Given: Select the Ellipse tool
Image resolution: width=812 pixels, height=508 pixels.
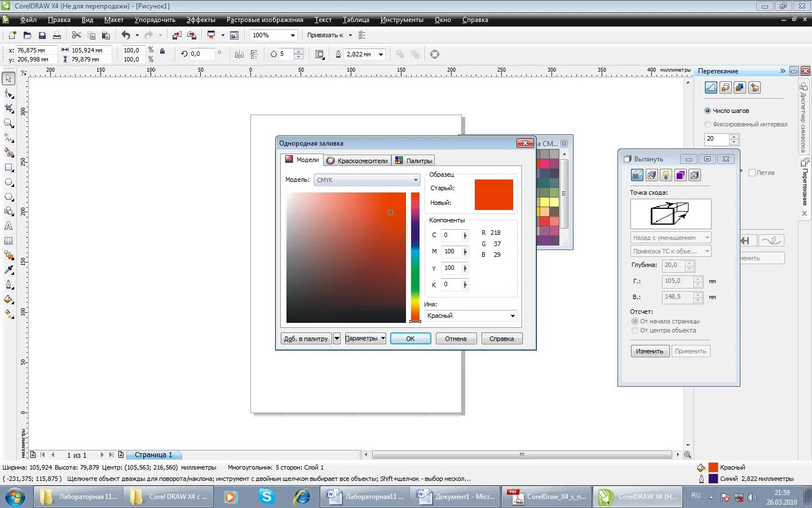Looking at the screenshot, I should (x=8, y=182).
